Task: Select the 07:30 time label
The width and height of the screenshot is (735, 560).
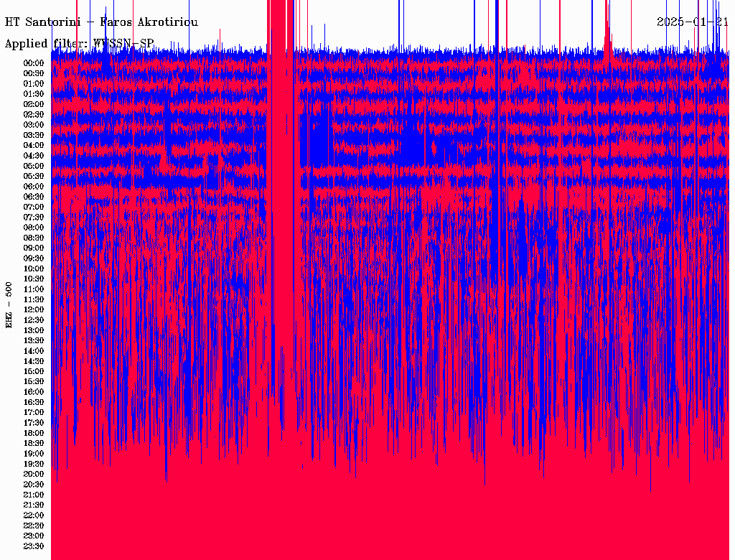Action: tap(34, 217)
